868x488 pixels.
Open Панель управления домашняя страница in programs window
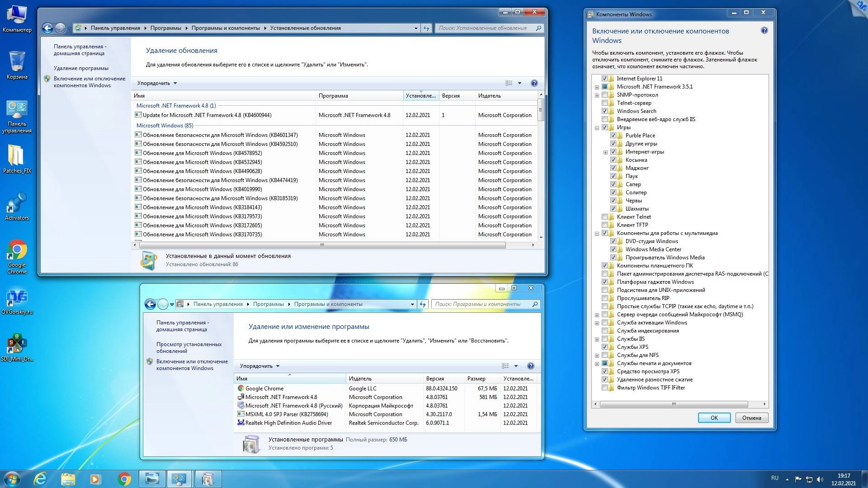[182, 326]
